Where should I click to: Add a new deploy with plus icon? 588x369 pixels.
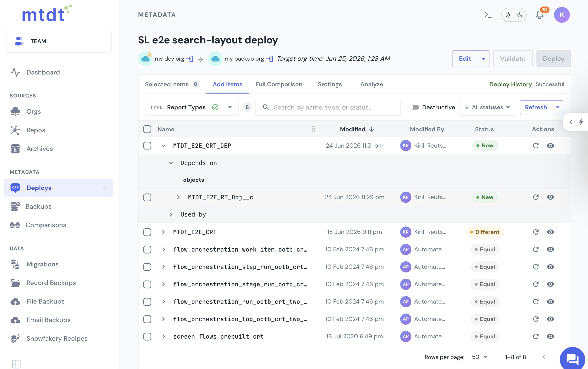click(x=105, y=188)
